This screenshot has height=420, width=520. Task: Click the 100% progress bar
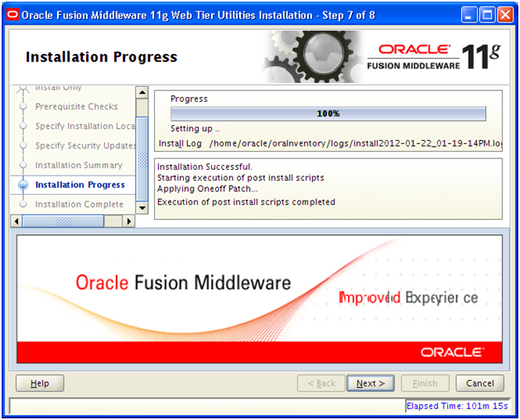pyautogui.click(x=328, y=113)
